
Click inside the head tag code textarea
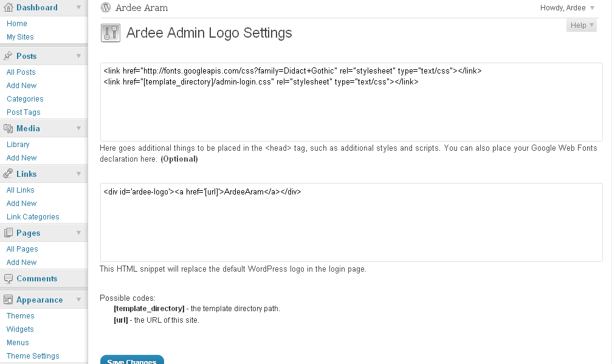351,102
